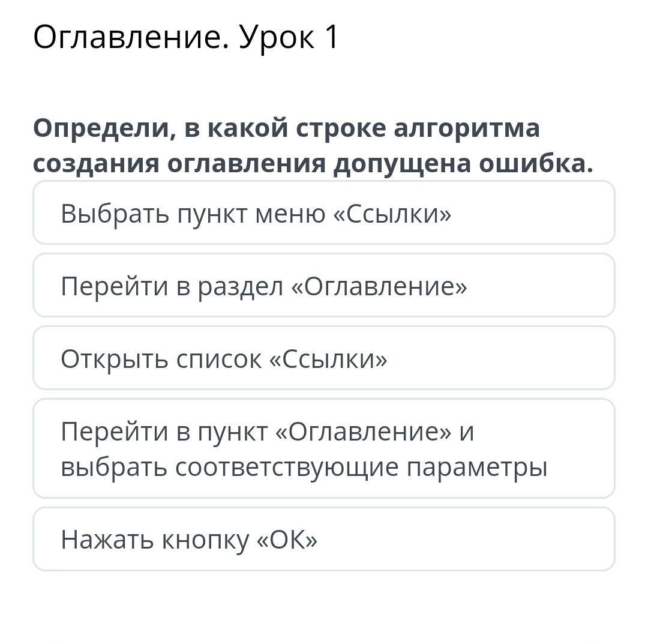
Task: Click the question text starting with «Определи»
Action: coord(313,145)
